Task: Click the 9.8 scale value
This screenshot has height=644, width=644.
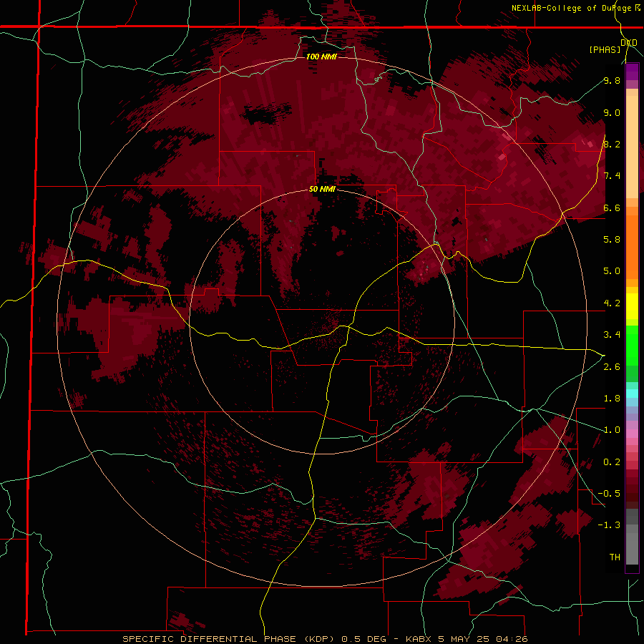Action: coord(612,80)
